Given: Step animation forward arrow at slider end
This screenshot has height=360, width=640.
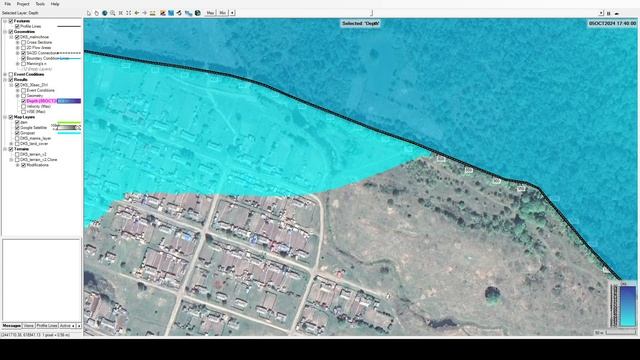Looking at the screenshot, I should [x=601, y=13].
